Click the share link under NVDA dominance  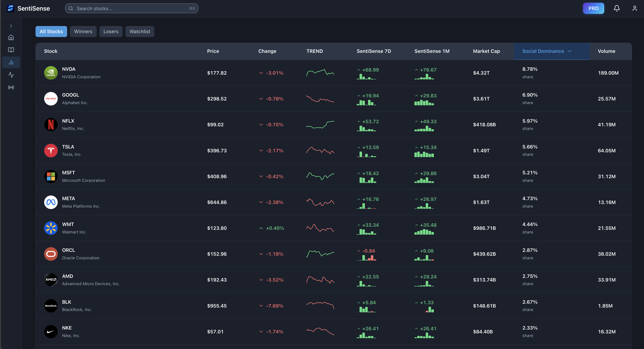point(528,77)
